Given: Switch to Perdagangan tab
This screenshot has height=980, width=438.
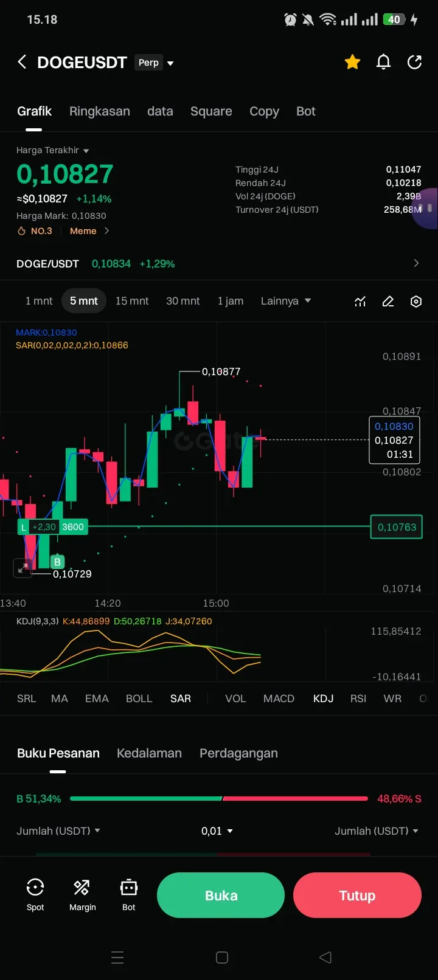Looking at the screenshot, I should [238, 753].
